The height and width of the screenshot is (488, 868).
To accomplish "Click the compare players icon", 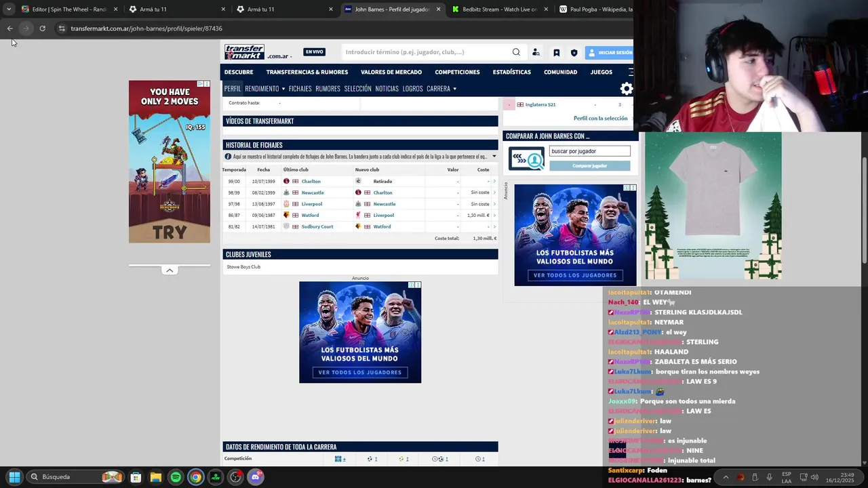I will [526, 159].
